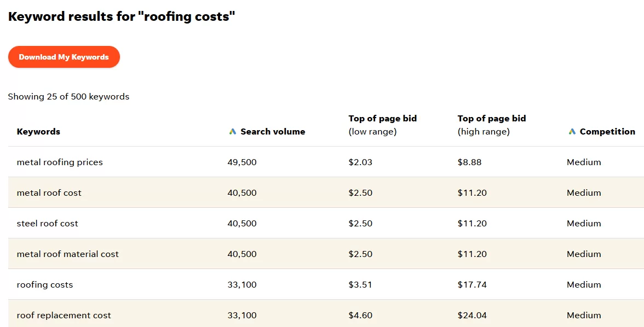The height and width of the screenshot is (327, 644).
Task: Click Competition value for roof replacement cost
Action: [x=584, y=316]
